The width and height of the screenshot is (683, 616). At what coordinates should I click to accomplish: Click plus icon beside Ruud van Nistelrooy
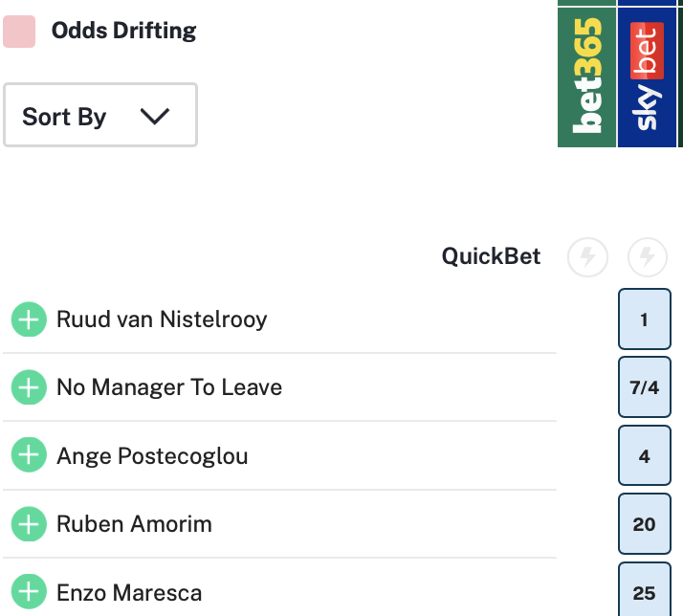[29, 319]
